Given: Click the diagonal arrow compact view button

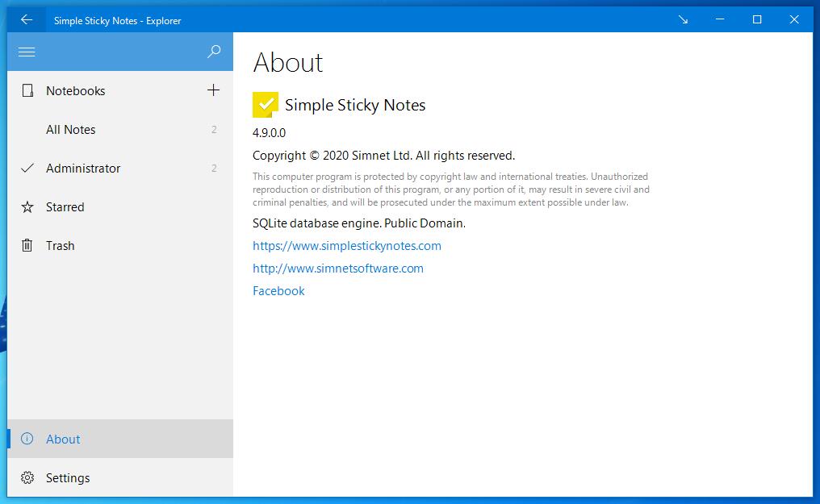Looking at the screenshot, I should pos(683,20).
